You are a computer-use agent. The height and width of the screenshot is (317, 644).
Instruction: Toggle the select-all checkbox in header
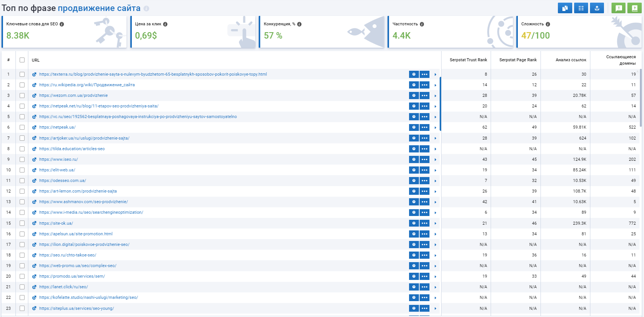point(22,60)
